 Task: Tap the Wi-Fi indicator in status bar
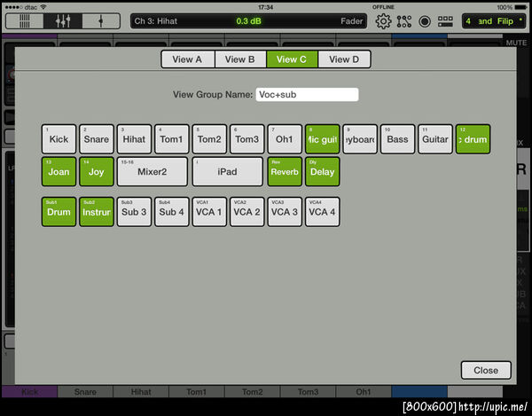click(43, 7)
